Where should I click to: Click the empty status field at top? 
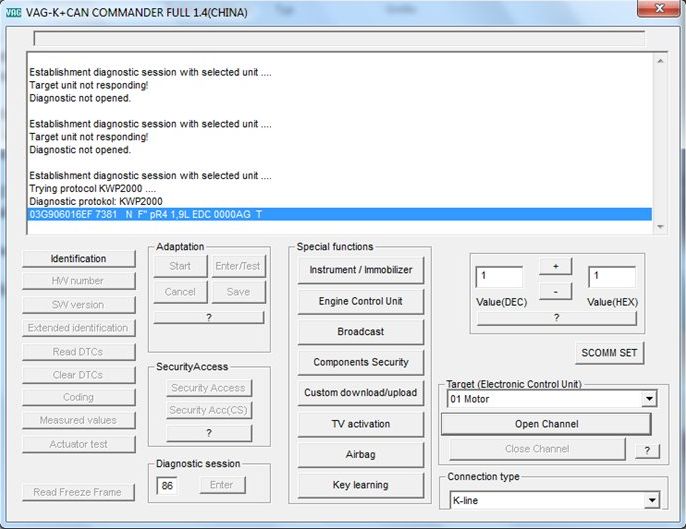click(339, 39)
